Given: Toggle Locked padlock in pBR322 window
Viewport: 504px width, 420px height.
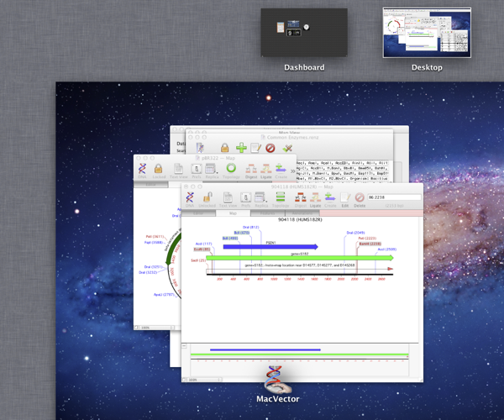Looking at the screenshot, I should click(x=158, y=170).
